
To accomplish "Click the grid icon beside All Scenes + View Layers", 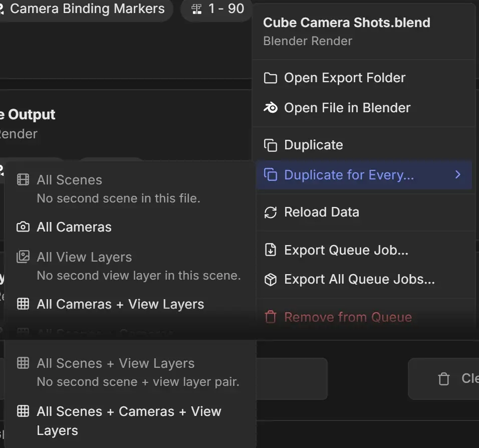I will [x=23, y=363].
